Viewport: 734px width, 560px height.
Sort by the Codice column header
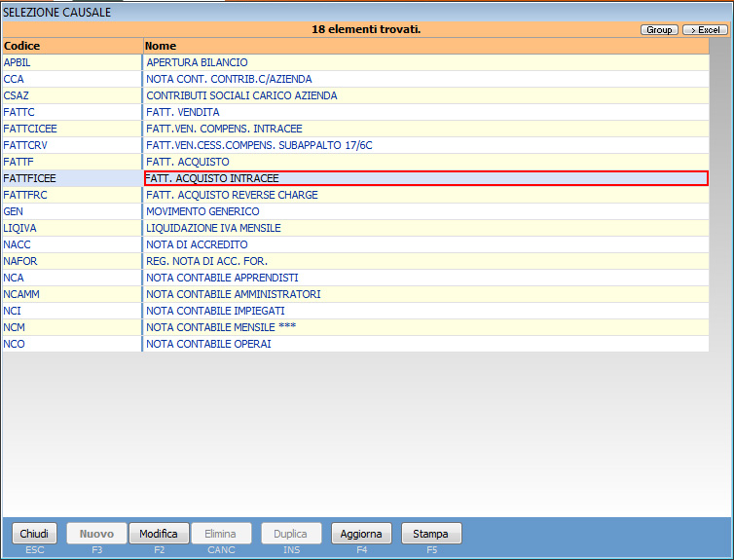tap(71, 46)
